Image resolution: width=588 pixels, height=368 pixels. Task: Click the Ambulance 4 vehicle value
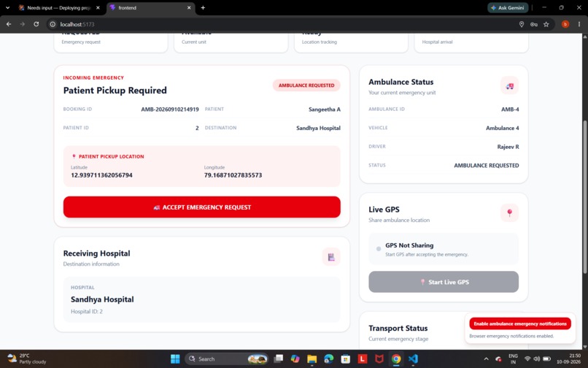click(503, 128)
